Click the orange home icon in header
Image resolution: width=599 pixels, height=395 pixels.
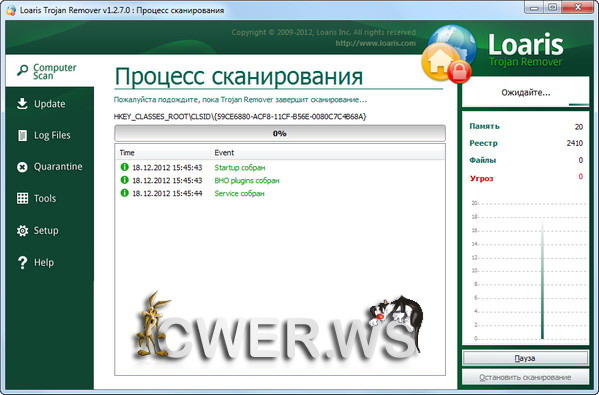(439, 61)
